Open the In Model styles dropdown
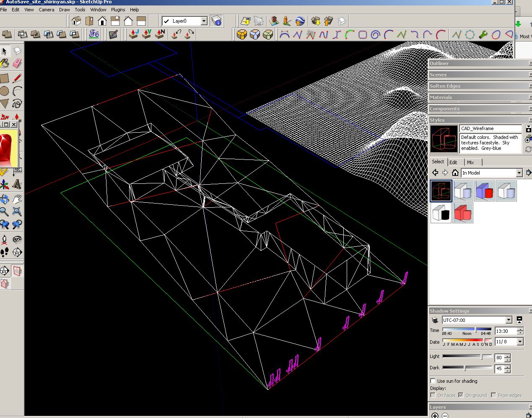The height and width of the screenshot is (418, 532). click(519, 173)
